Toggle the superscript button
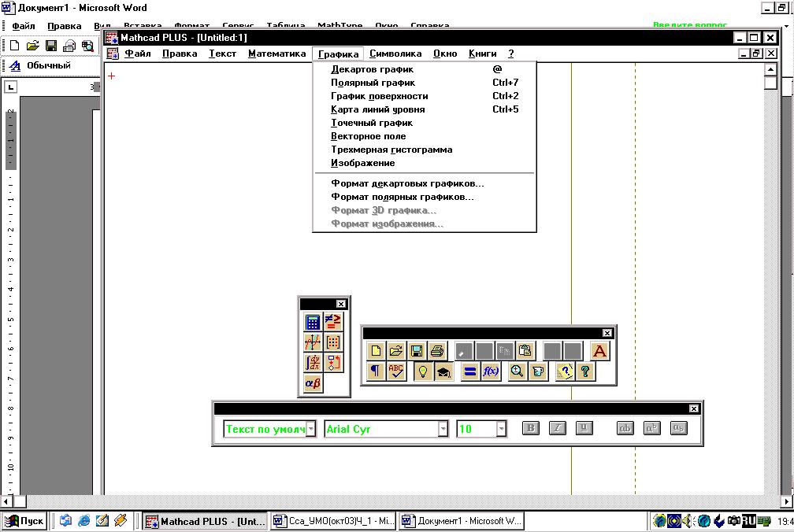This screenshot has height=532, width=794. [651, 428]
